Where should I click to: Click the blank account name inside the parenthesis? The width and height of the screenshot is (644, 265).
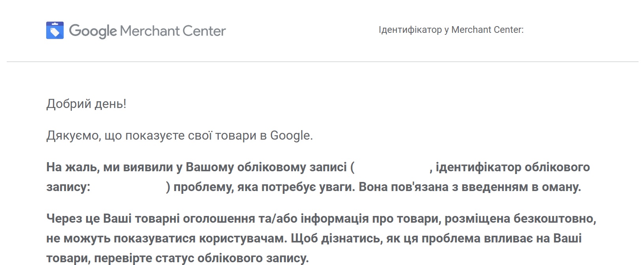coord(392,167)
